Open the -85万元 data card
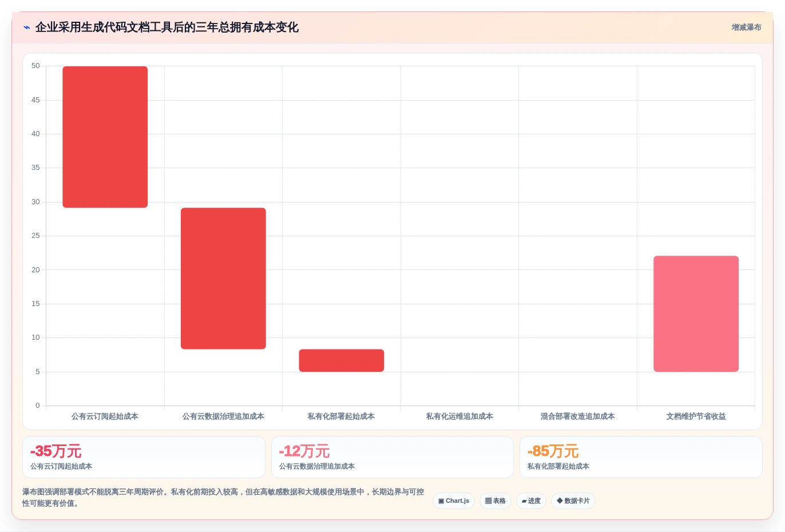Viewport: 785px width, 532px height. click(641, 457)
